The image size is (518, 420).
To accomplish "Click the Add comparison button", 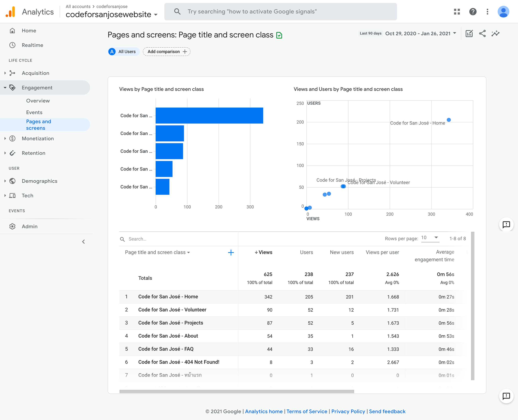I will pyautogui.click(x=167, y=52).
